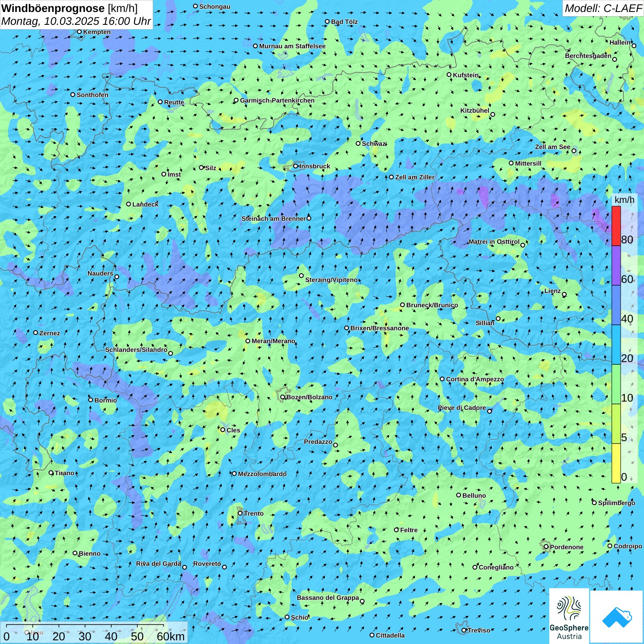The height and width of the screenshot is (644, 644).
Task: Click the blue cloud-arrow logo icon
Action: coord(617,617)
